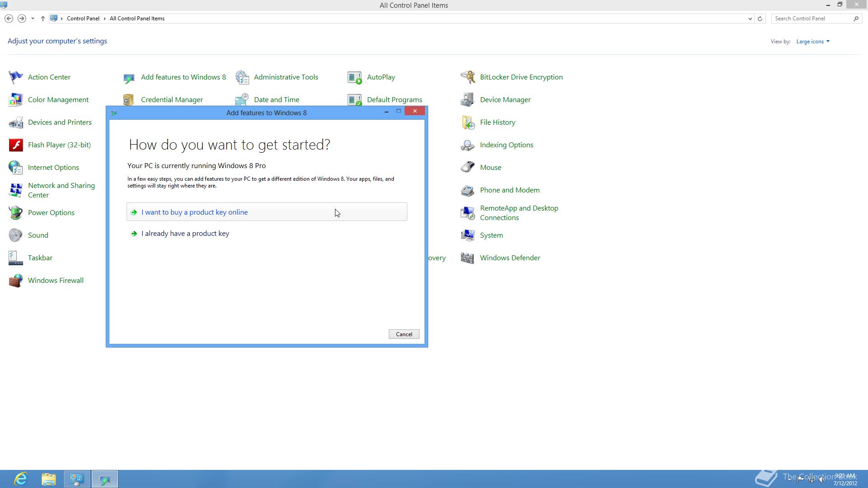Click the BitLocker Drive Encryption label
Viewport: 868px width, 488px height.
tap(521, 77)
